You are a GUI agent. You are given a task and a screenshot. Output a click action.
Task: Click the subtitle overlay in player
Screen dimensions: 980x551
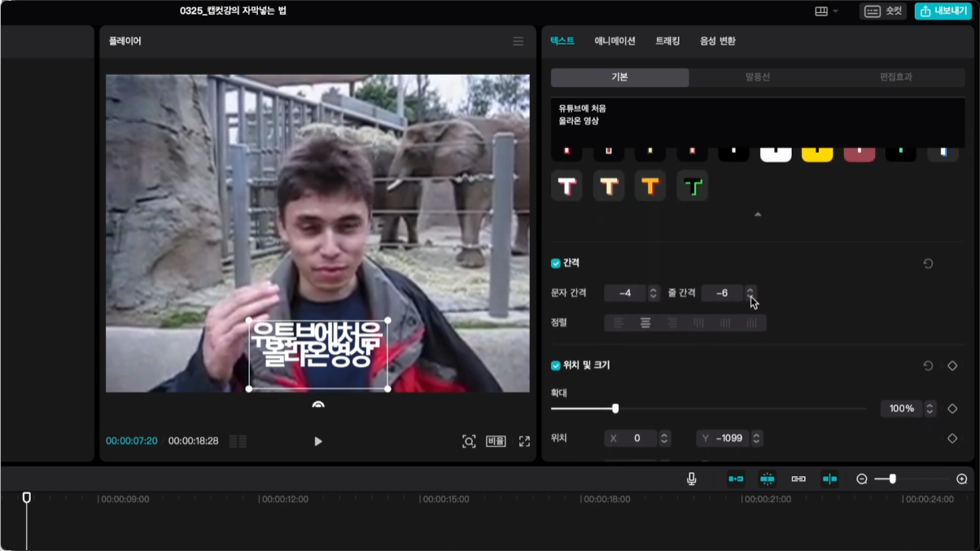pyautogui.click(x=318, y=355)
